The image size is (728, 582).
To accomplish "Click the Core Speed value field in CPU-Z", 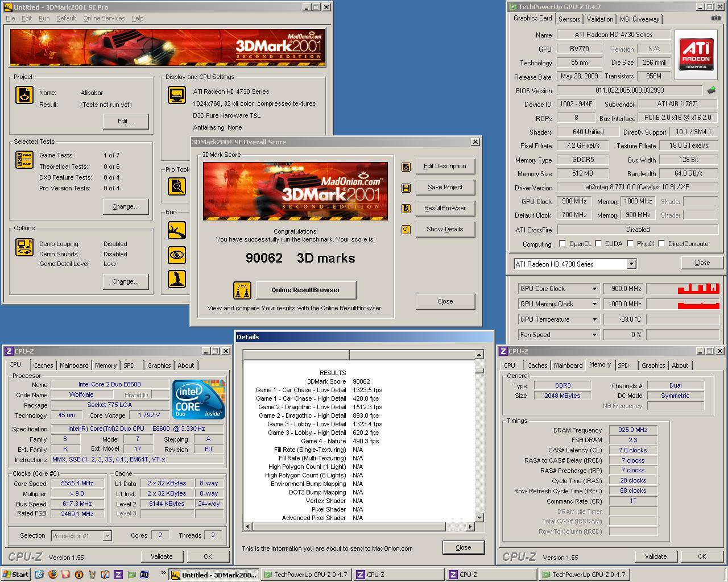I will [77, 483].
